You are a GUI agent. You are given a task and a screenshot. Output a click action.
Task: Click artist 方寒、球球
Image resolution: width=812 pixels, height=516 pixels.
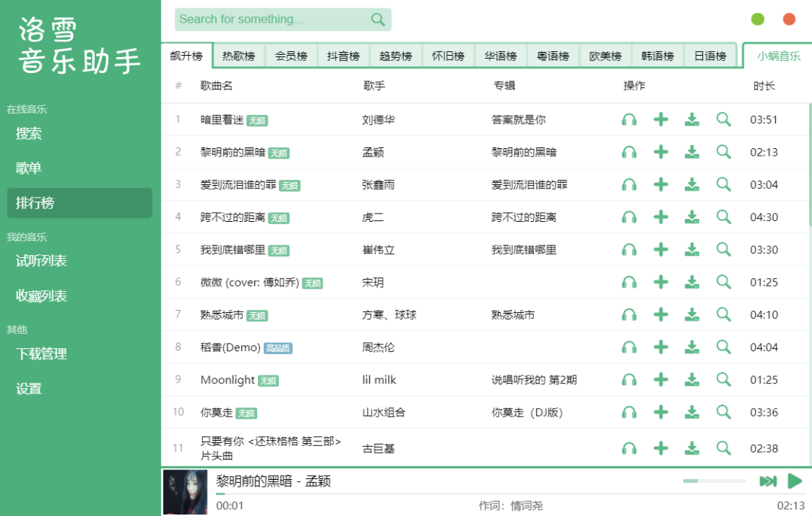[389, 315]
